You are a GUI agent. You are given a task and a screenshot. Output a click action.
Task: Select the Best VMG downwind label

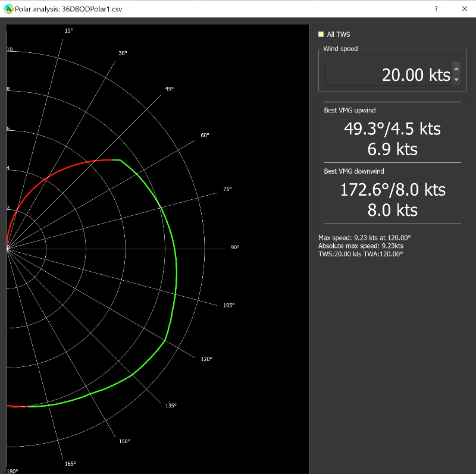[x=354, y=171]
